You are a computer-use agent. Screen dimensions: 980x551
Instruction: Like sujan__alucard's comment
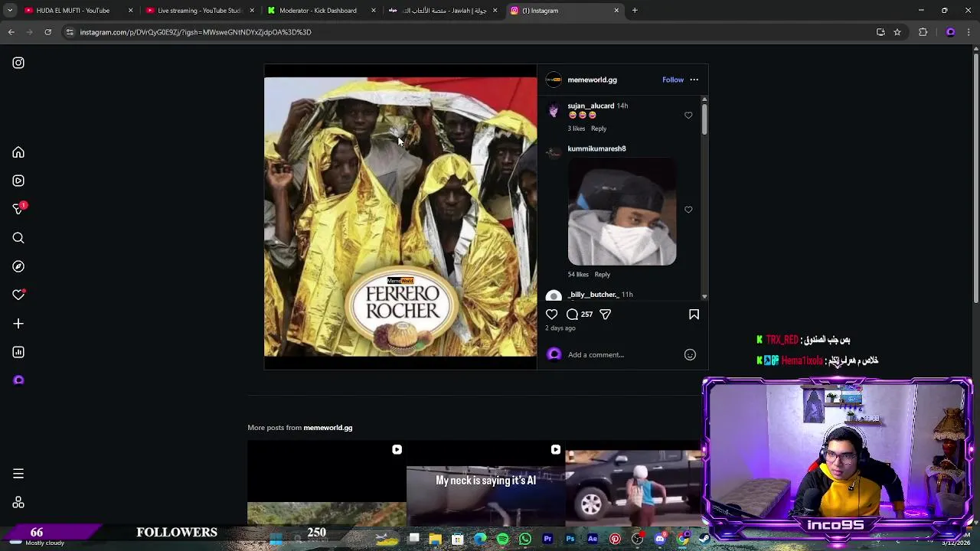pos(688,116)
